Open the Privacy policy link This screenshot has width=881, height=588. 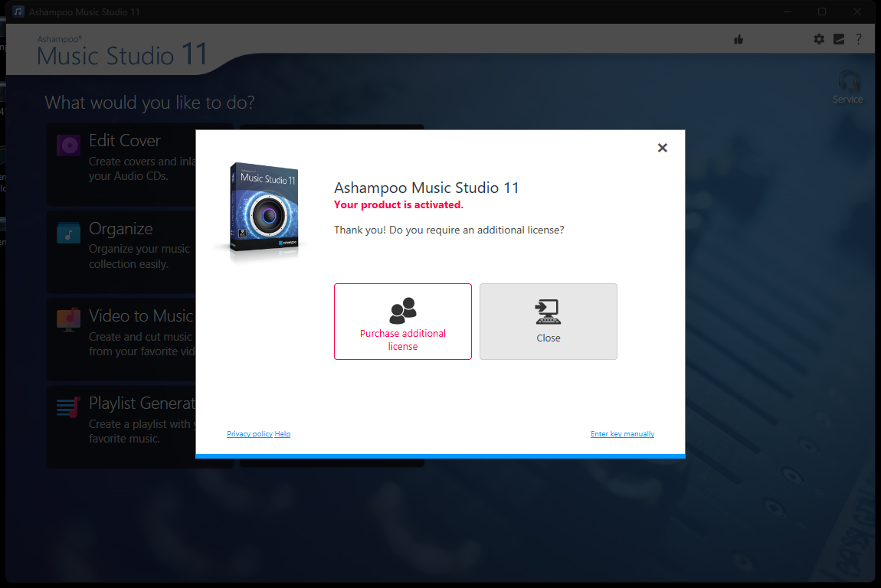click(x=250, y=433)
